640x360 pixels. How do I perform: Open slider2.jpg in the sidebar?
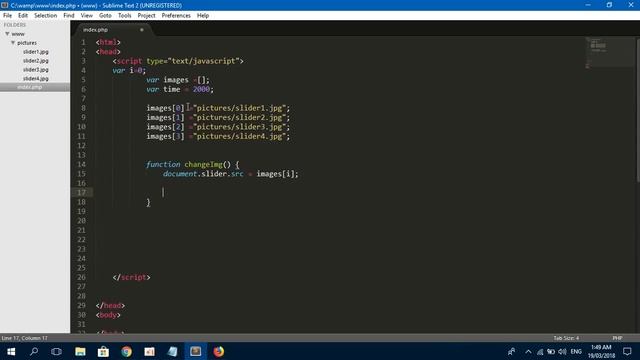36,61
